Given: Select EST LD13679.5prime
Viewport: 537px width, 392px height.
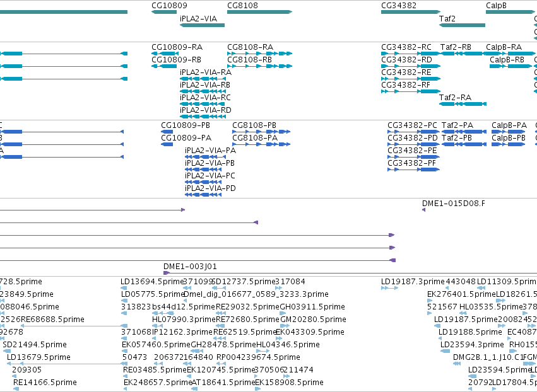Looking at the screenshot, I should pos(38,357).
